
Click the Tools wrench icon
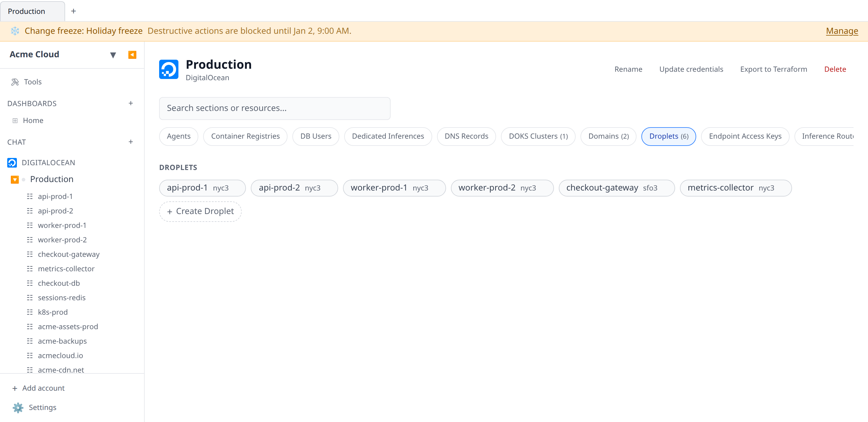tap(15, 82)
